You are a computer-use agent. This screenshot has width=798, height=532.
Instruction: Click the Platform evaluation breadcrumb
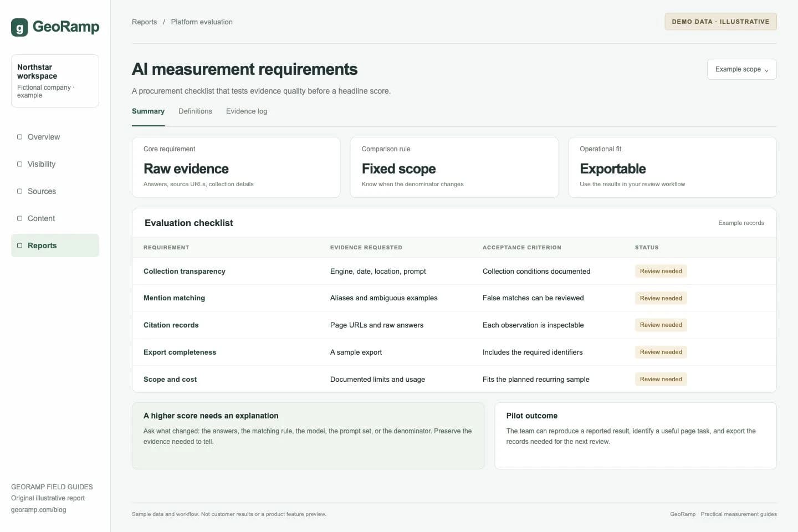click(x=202, y=22)
